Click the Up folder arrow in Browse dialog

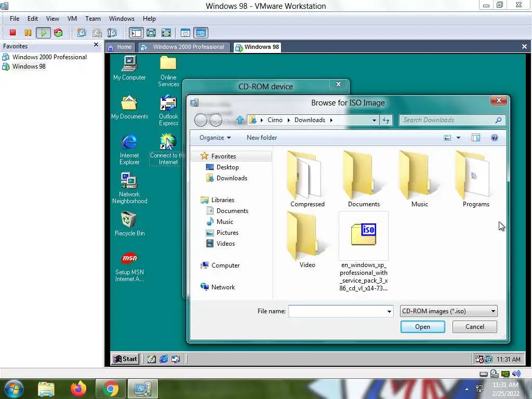(240, 120)
